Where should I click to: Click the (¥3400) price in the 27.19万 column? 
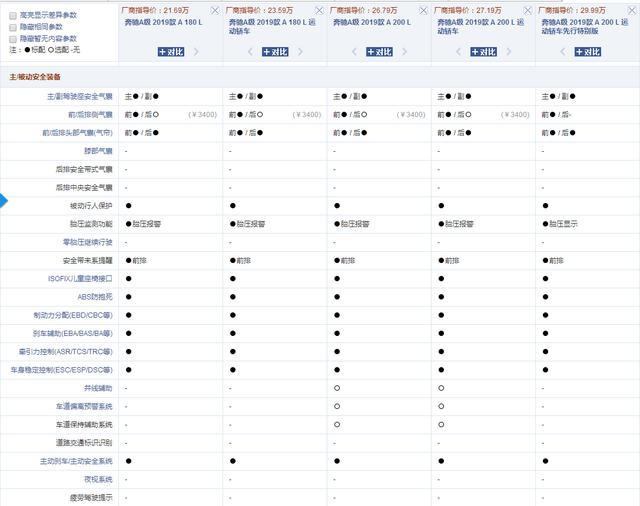click(x=515, y=115)
